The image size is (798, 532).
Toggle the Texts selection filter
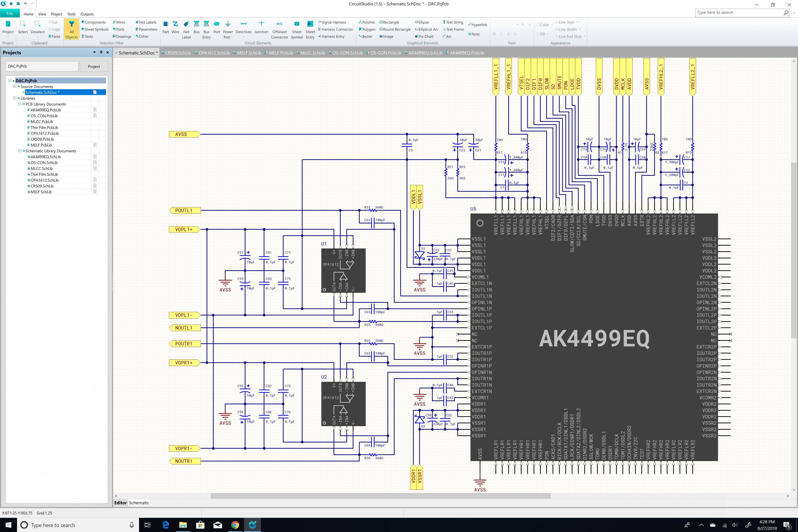coord(87,36)
